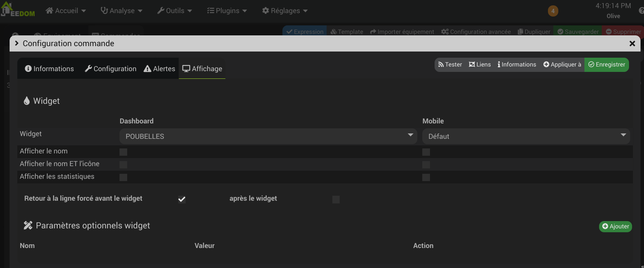Switch to the Alertes tab
644x268 pixels.
pos(159,69)
